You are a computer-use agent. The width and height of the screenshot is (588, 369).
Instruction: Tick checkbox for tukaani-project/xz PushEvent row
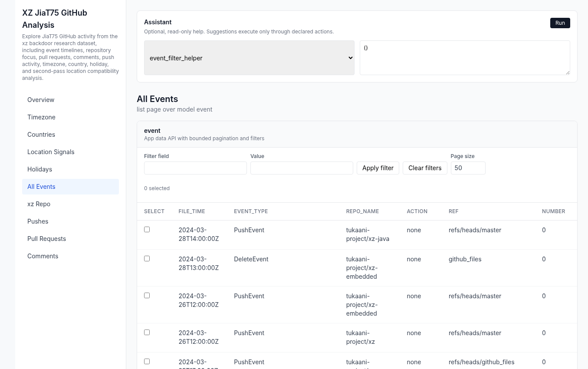coord(147,332)
